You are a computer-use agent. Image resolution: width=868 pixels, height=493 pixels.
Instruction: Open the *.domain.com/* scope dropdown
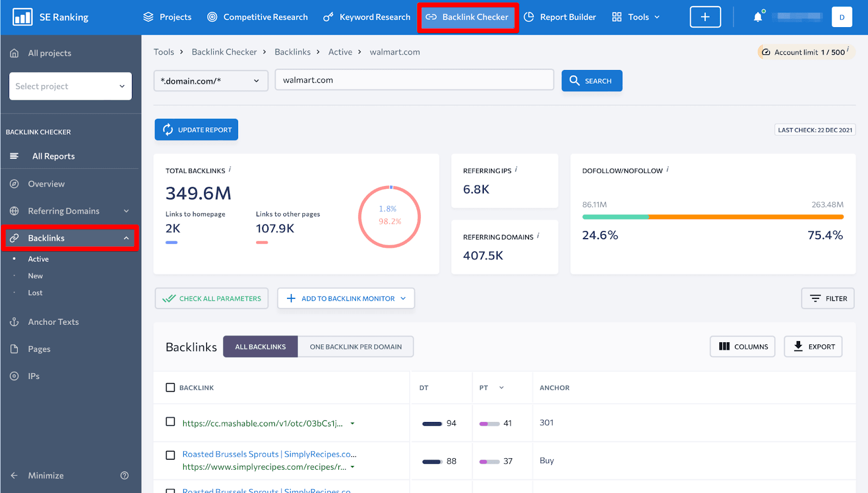[x=211, y=81]
